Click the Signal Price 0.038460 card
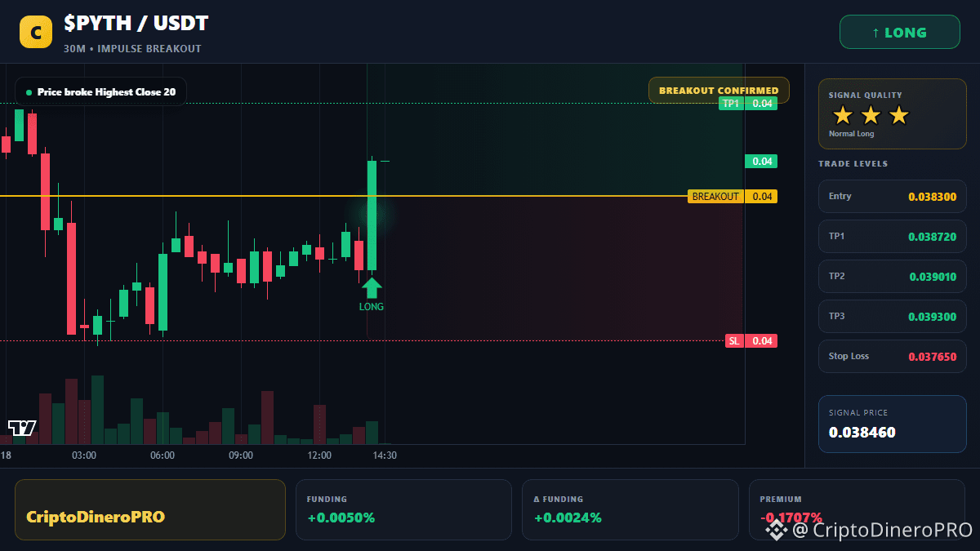 click(x=892, y=424)
